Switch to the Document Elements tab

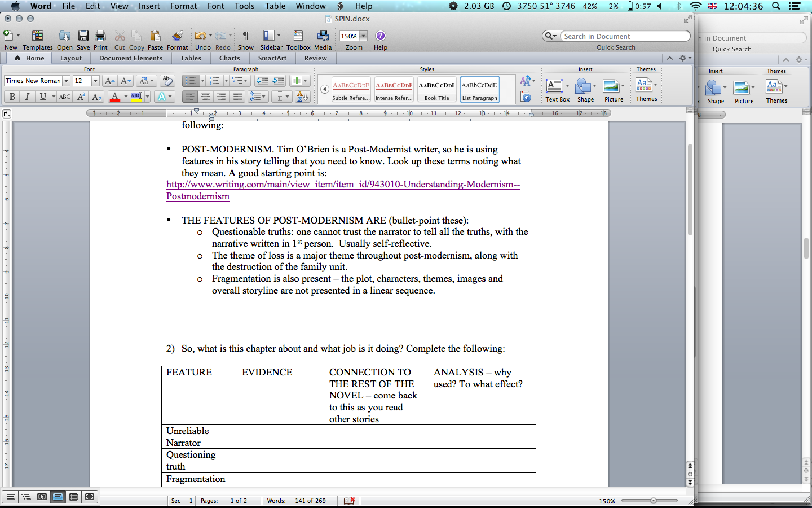point(131,58)
